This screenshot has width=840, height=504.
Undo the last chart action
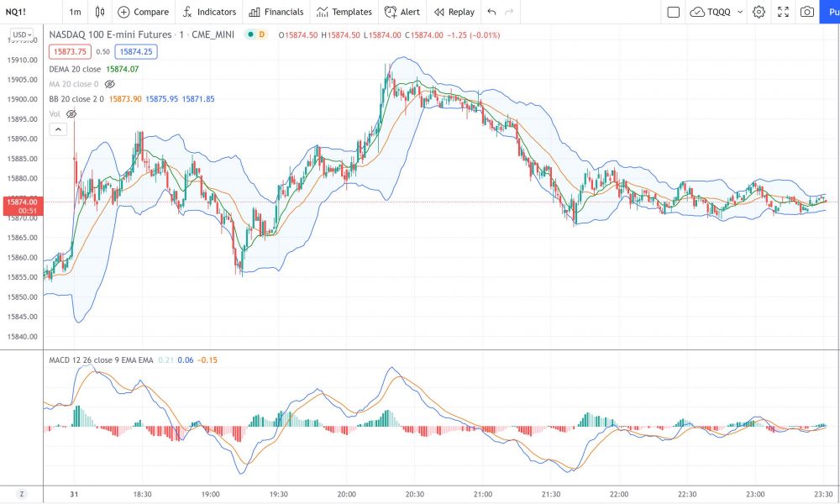coord(491,12)
